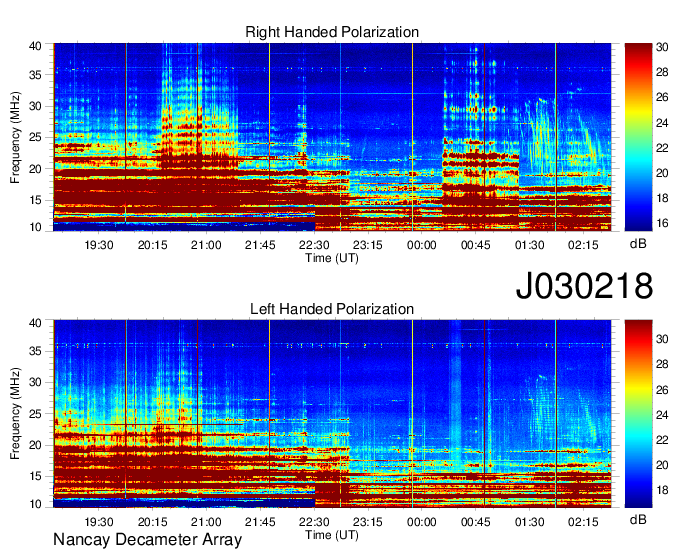This screenshot has height=552, width=680.
Task: Click the 30 dB tick on Right Handed colorbar
Action: point(662,47)
